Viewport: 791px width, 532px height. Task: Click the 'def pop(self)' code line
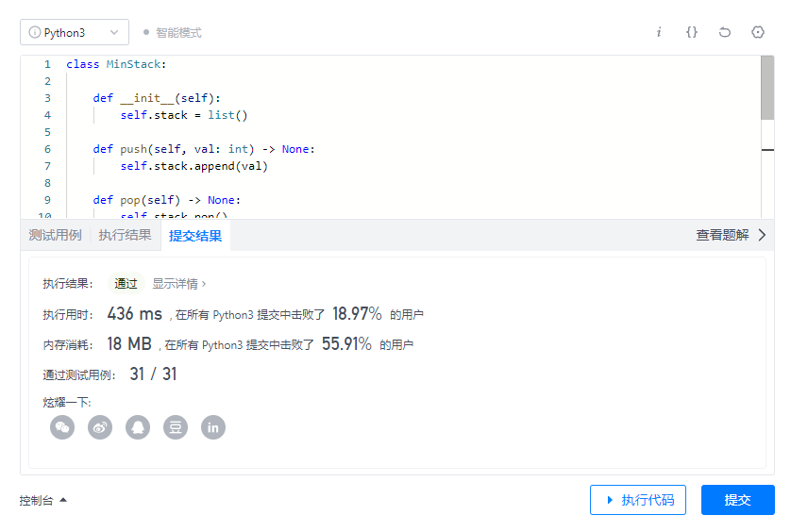(167, 200)
